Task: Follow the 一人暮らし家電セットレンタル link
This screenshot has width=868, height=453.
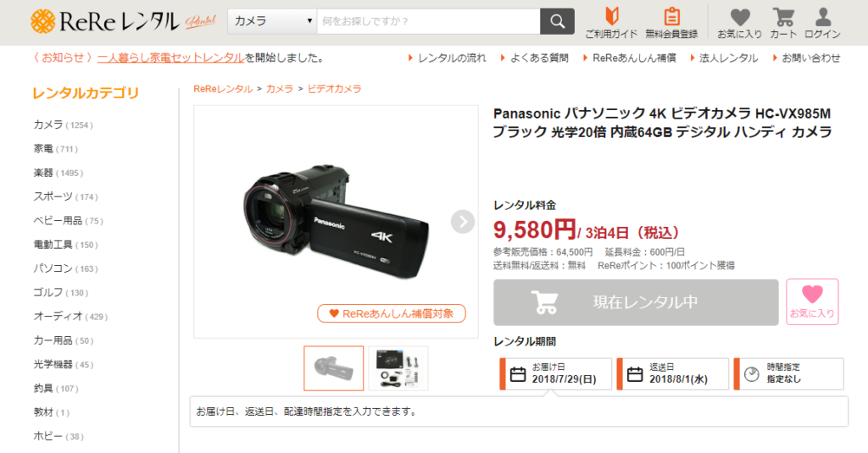Action: (171, 58)
